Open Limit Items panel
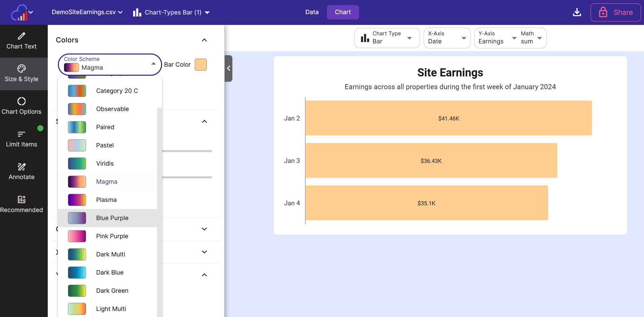This screenshot has height=317, width=644. tap(22, 139)
